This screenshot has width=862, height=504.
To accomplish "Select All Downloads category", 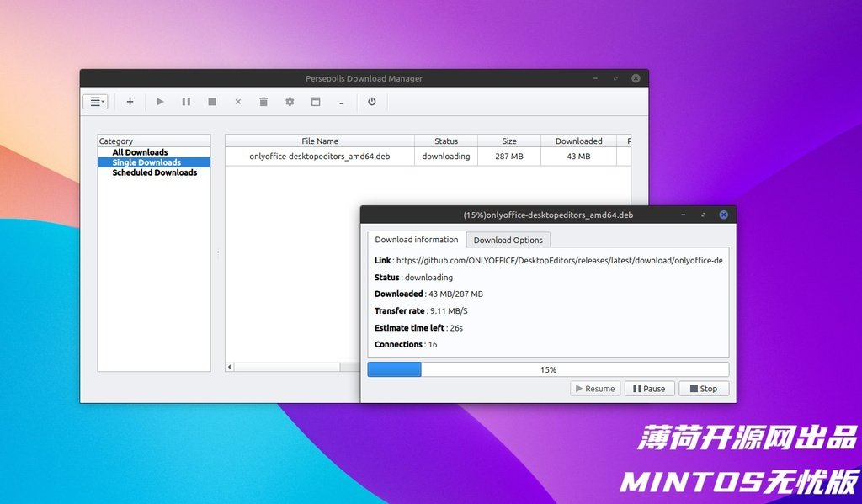I will 141,152.
